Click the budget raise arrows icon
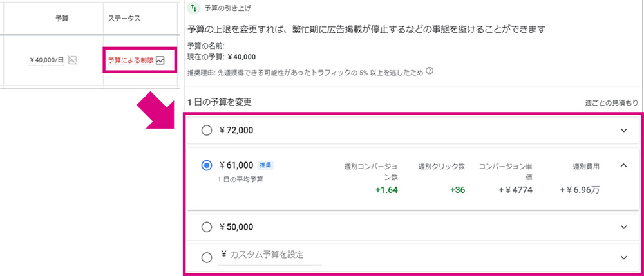644x276 pixels. (x=193, y=8)
